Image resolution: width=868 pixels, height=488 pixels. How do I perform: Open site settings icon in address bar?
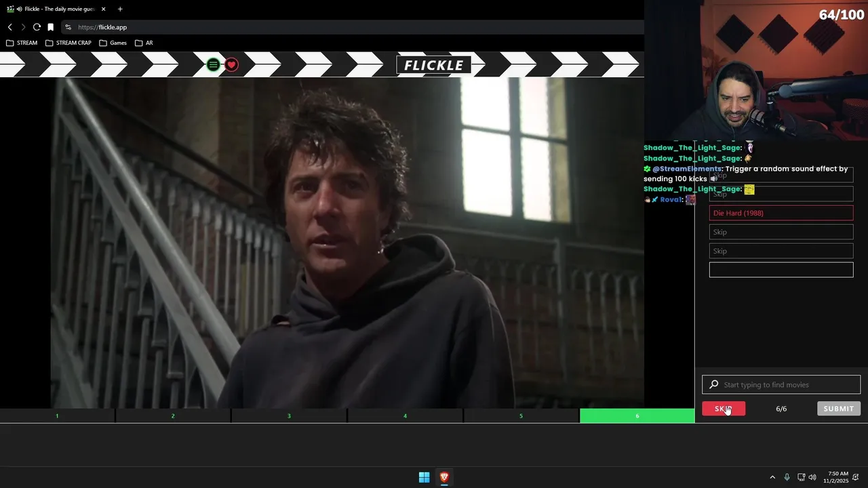(68, 27)
